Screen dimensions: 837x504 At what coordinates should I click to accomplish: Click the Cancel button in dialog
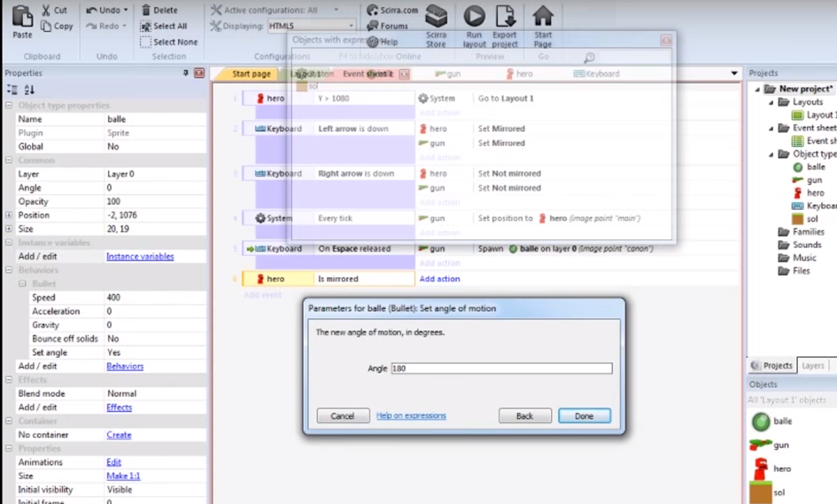tap(343, 415)
